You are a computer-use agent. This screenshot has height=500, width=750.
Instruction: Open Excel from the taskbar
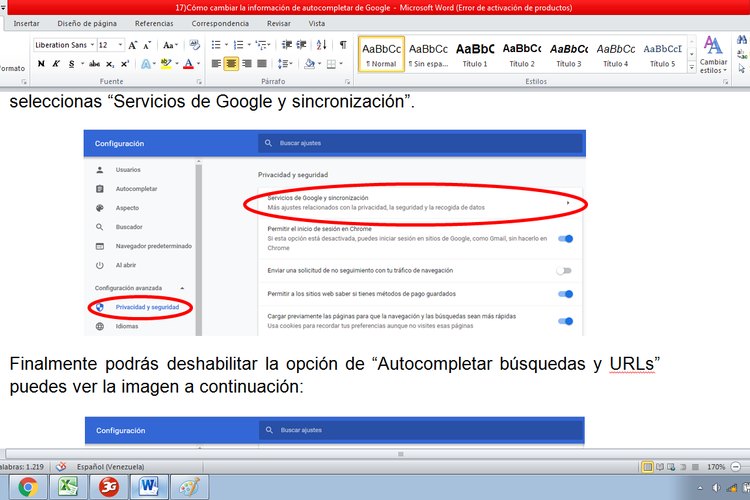tap(68, 487)
